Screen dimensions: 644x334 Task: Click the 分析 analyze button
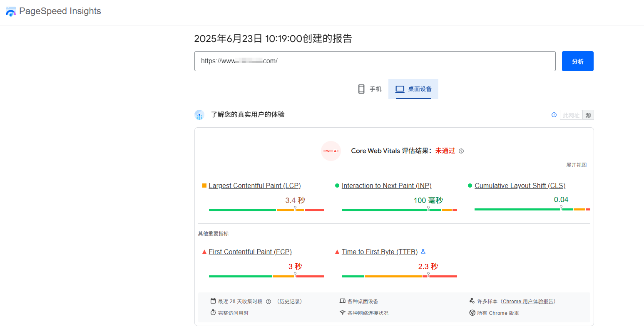(577, 61)
